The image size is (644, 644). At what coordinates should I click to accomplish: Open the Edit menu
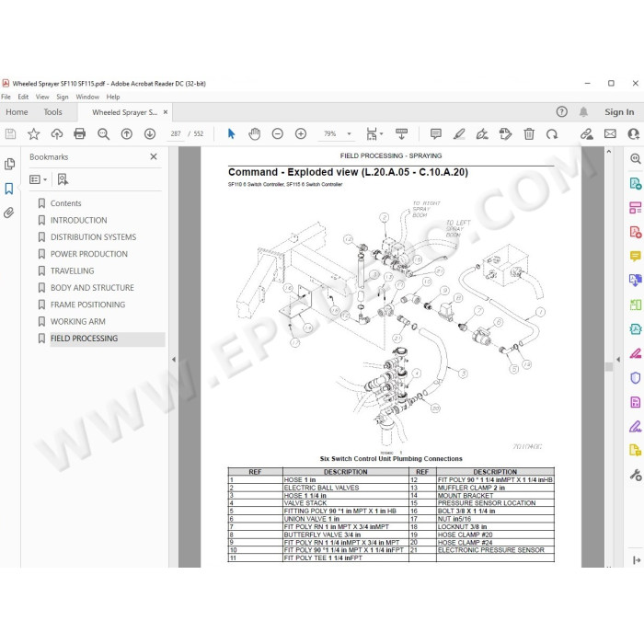pos(23,97)
